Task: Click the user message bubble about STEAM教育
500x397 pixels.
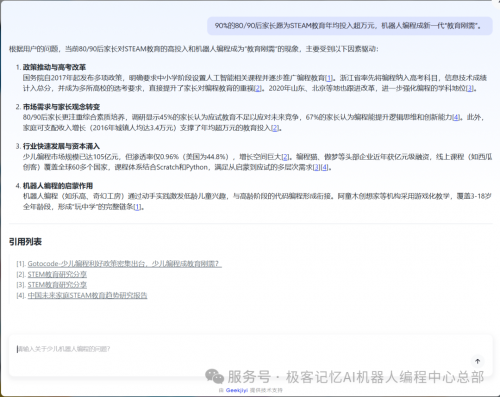Action: coord(350,26)
